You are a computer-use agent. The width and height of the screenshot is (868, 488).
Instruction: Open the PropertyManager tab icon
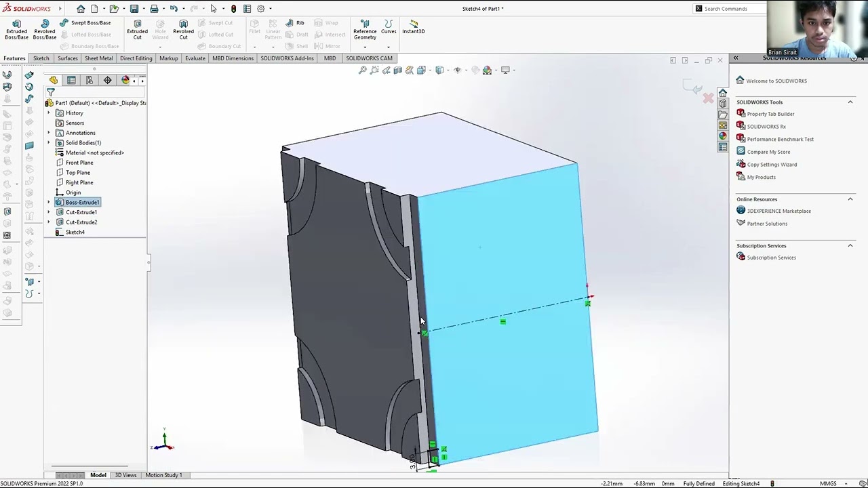pos(71,80)
